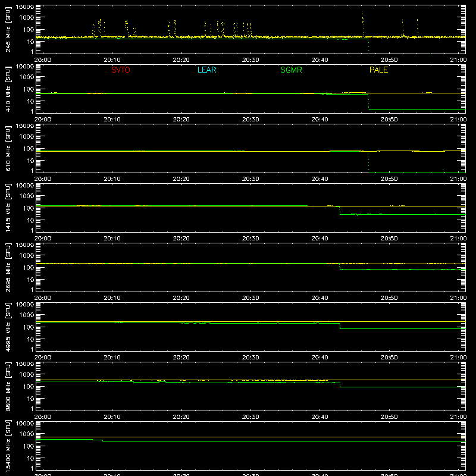The height and width of the screenshot is (476, 476).
Task: Select the 4995 MHz [SFU] axis label
Action: 8,327
